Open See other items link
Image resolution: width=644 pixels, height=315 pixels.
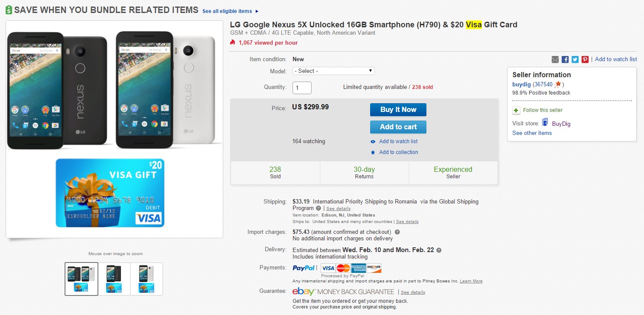[x=532, y=133]
